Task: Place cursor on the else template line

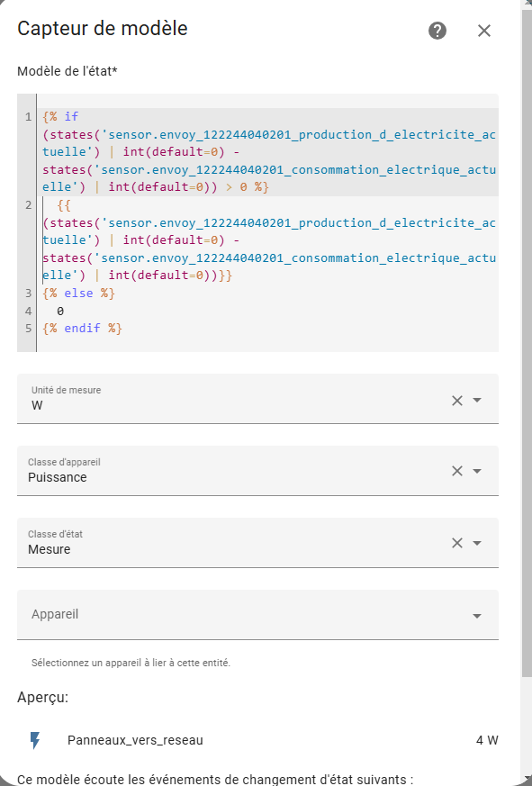Action: 78,293
